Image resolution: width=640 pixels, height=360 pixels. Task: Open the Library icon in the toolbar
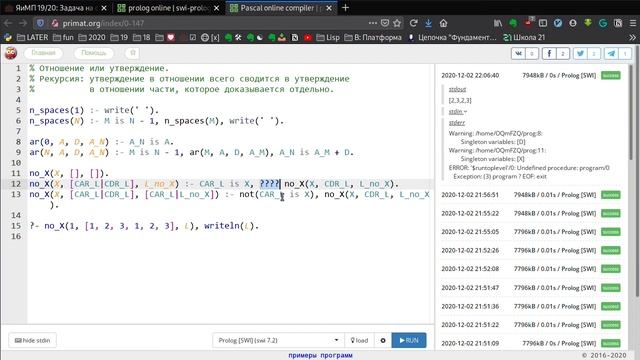[x=498, y=23]
